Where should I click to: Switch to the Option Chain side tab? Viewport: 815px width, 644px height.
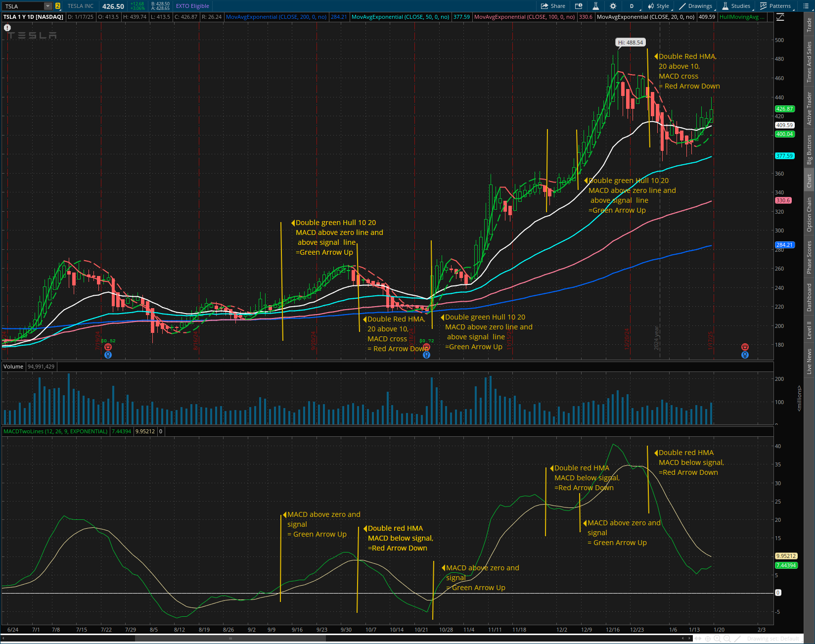pos(810,214)
